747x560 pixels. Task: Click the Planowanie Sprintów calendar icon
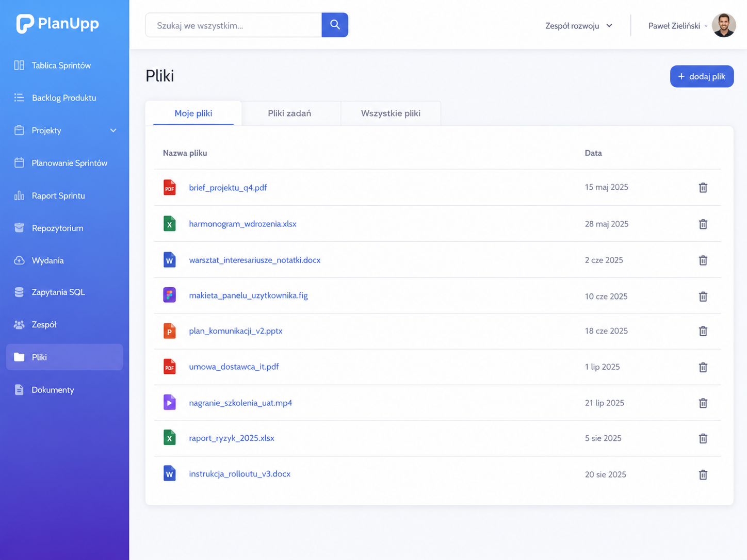click(x=19, y=162)
